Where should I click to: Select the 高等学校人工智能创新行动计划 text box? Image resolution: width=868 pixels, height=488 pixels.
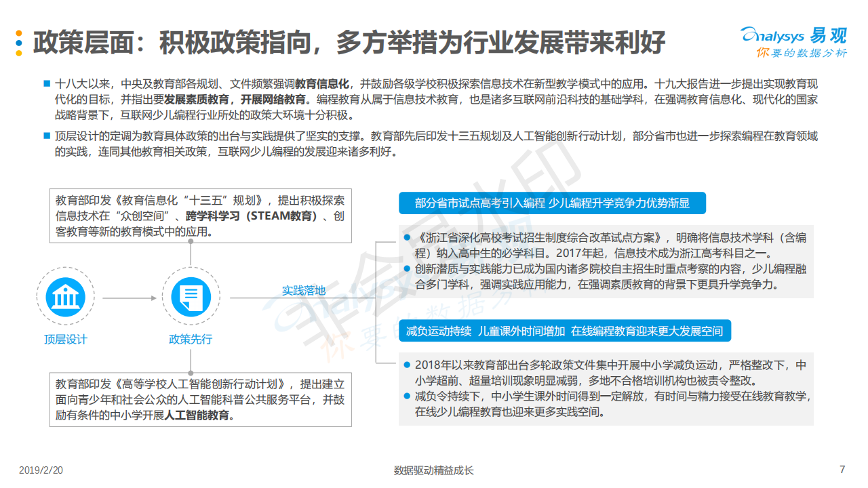201,399
